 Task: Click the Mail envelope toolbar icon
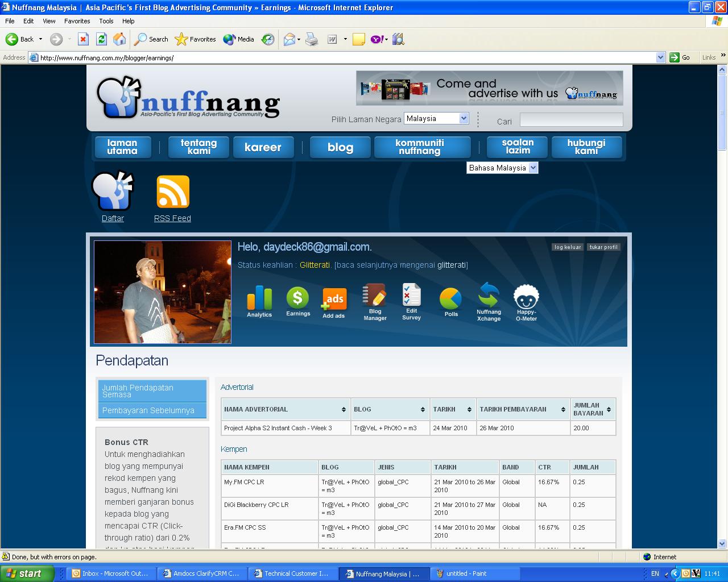pyautogui.click(x=289, y=39)
